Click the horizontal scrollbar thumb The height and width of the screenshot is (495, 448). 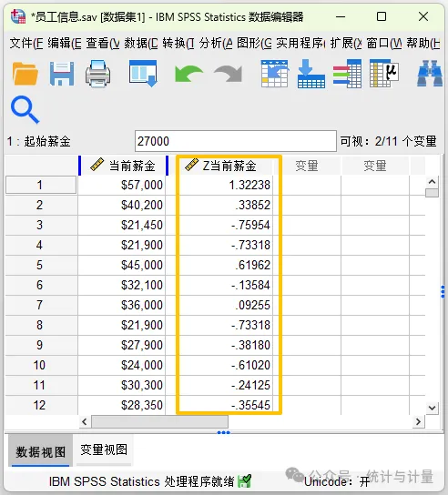[x=159, y=422]
